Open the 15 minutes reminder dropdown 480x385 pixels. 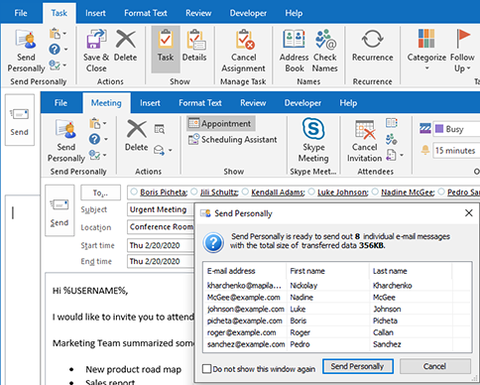(x=457, y=150)
